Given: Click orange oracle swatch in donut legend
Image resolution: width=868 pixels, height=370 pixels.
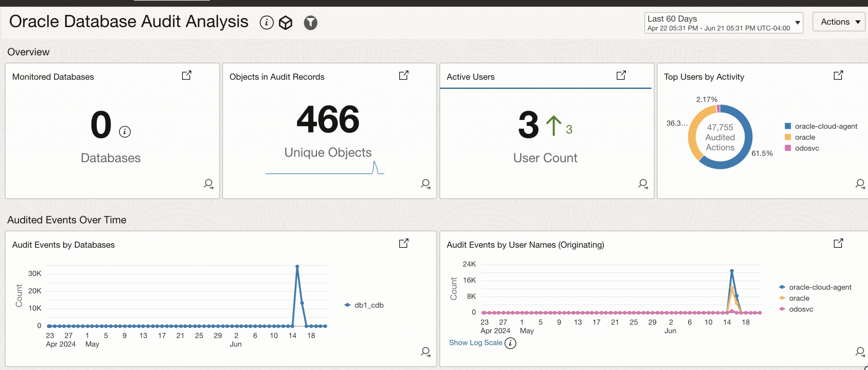Looking at the screenshot, I should click(x=788, y=137).
